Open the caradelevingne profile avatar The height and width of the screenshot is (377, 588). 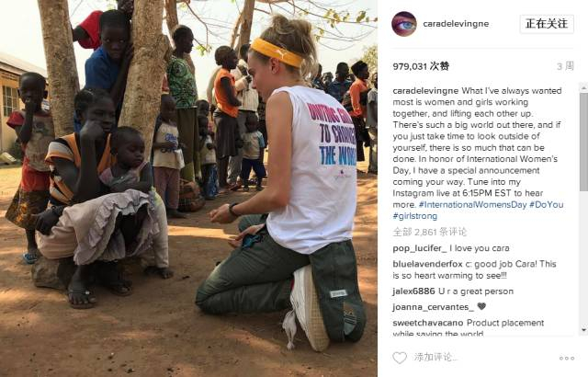404,24
